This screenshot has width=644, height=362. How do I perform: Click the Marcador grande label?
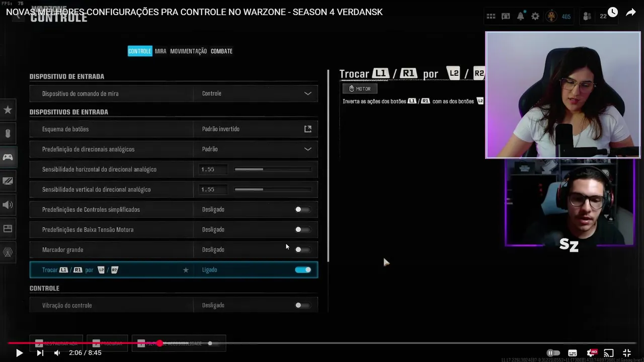tap(63, 250)
